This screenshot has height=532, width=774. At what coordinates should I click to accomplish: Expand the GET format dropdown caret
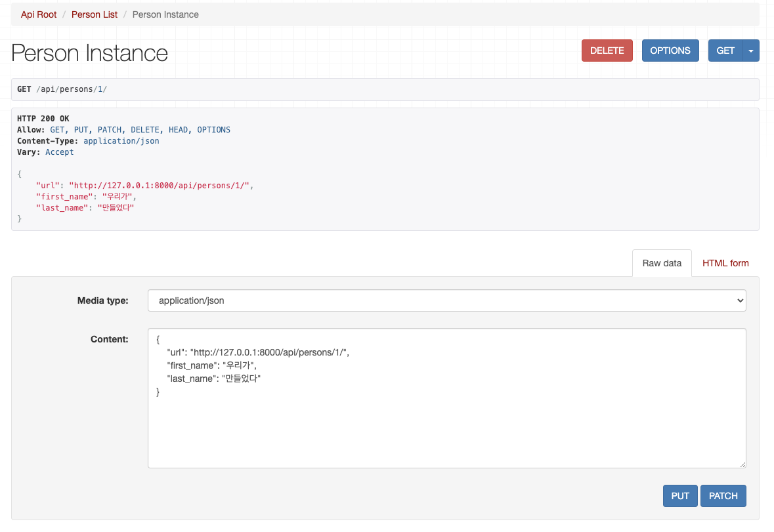[x=751, y=51]
